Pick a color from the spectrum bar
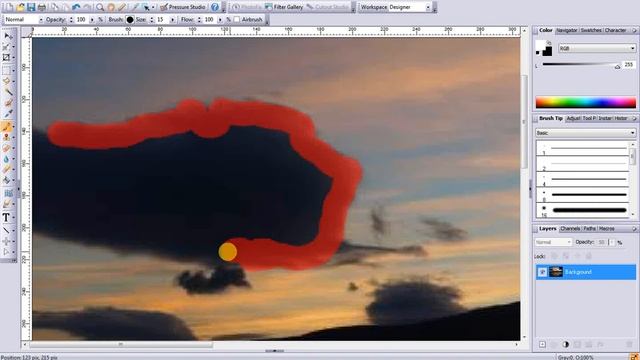Viewport: 640px width, 360px height. pos(586,102)
